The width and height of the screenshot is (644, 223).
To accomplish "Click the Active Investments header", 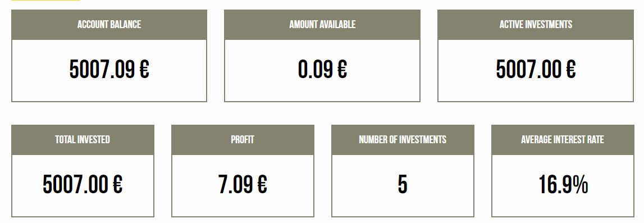I will click(x=536, y=25).
